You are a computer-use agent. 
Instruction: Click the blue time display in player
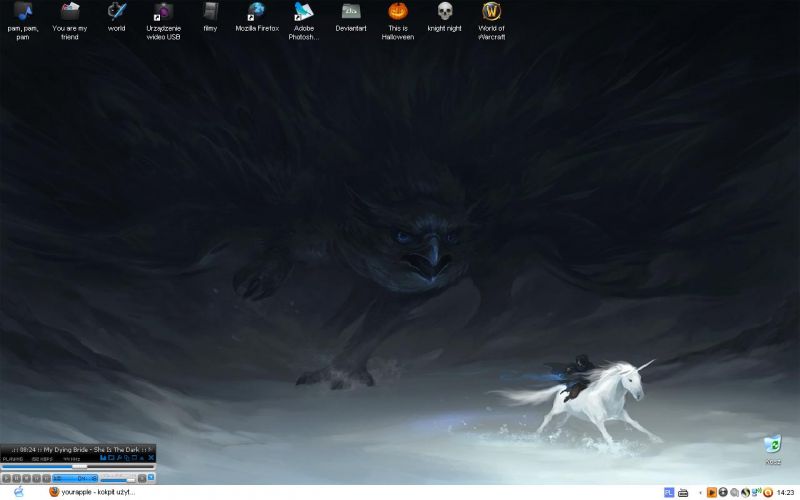[x=75, y=478]
